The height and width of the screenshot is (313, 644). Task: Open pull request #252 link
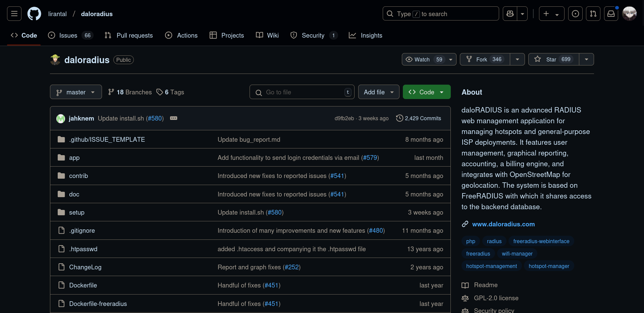point(292,267)
